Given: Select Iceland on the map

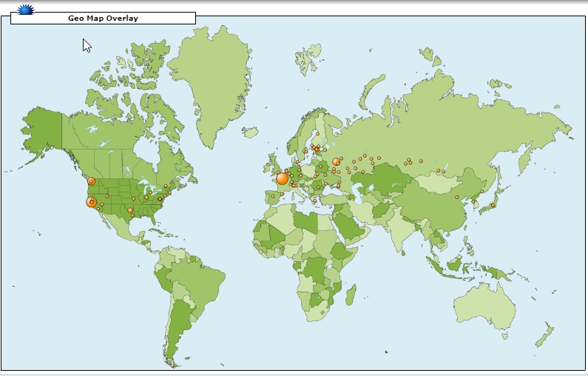Looking at the screenshot, I should coord(250,132).
